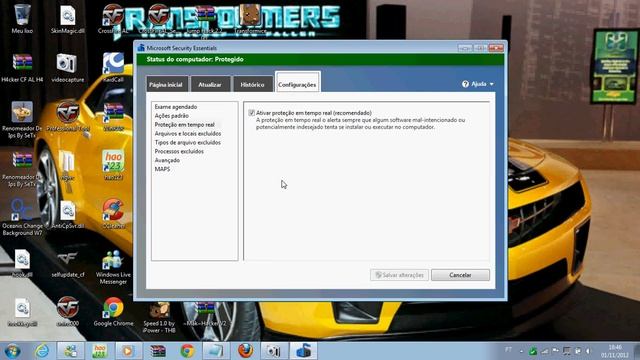Screen dimensions: 640x360
Task: Click the volume tray icon
Action: click(588, 351)
